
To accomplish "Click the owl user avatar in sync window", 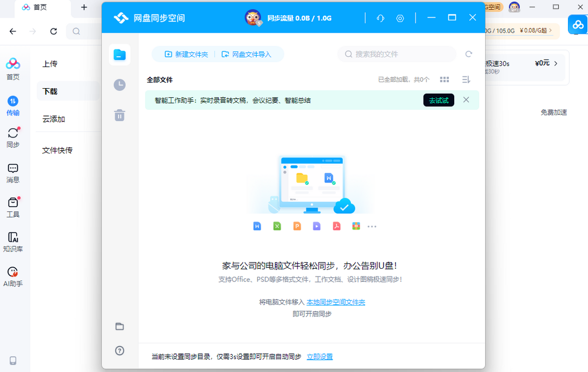I will click(253, 18).
